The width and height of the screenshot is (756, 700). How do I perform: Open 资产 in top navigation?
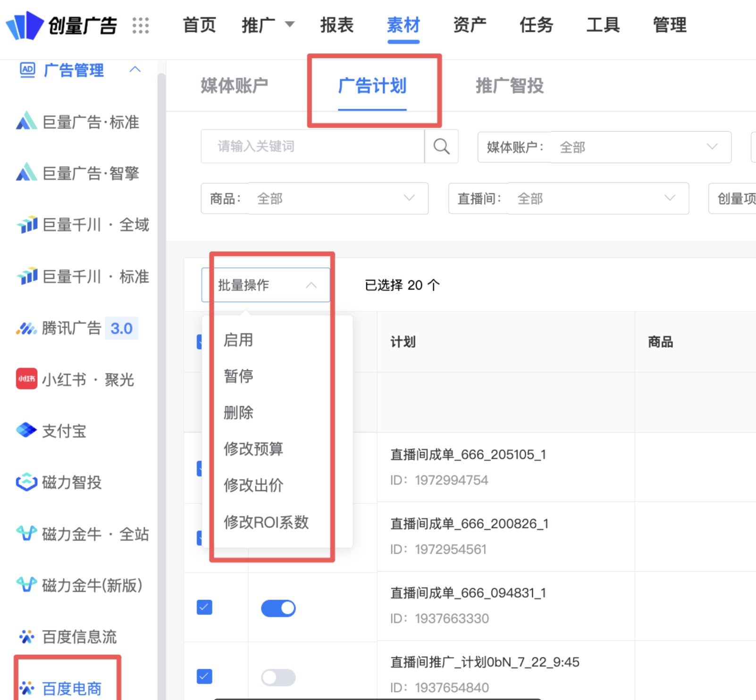(470, 25)
